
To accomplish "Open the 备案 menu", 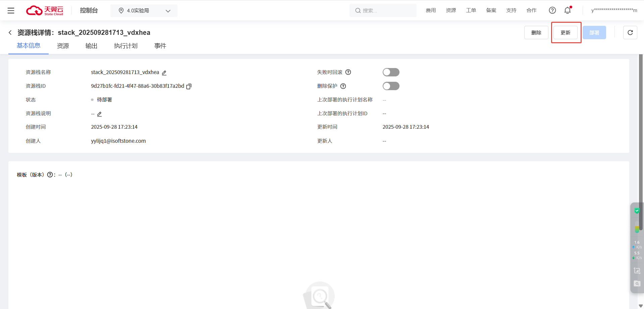I will pos(491,10).
